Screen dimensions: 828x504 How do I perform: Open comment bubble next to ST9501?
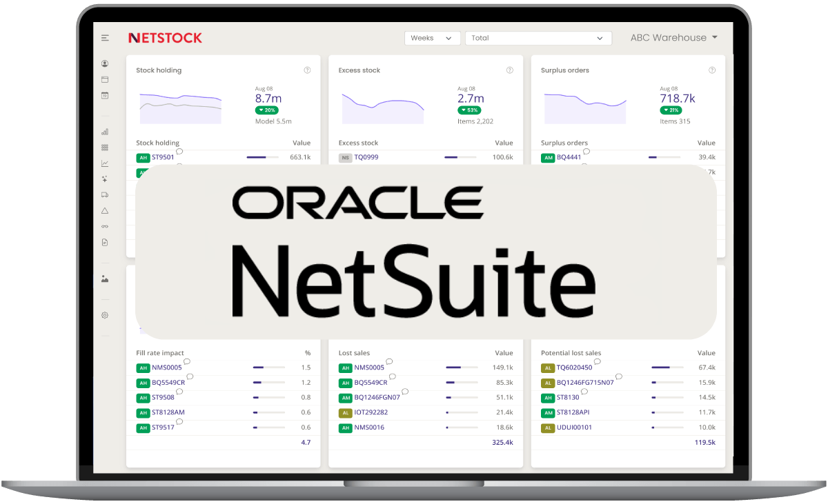coord(179,152)
